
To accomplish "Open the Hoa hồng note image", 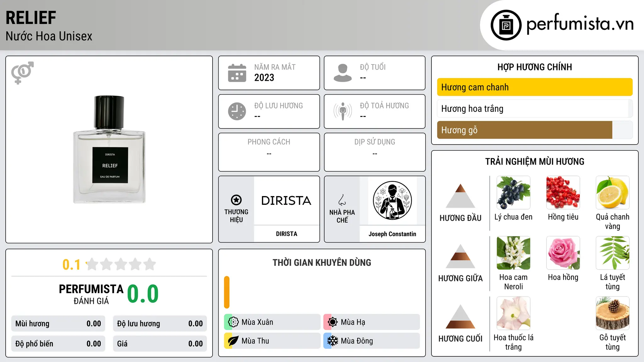I will [563, 253].
